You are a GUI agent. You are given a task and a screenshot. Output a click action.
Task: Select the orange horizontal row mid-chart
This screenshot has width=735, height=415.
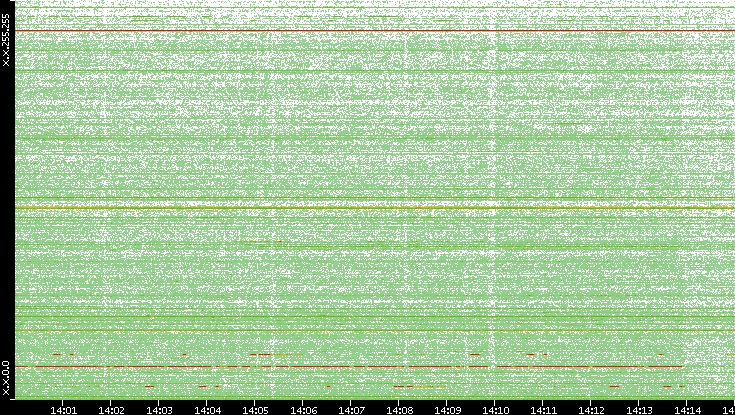[375, 208]
